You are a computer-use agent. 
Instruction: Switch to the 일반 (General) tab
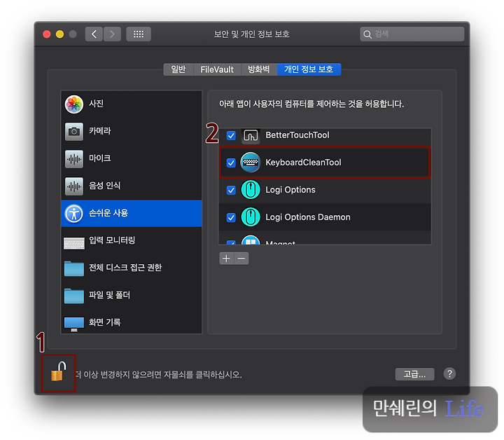click(x=178, y=69)
